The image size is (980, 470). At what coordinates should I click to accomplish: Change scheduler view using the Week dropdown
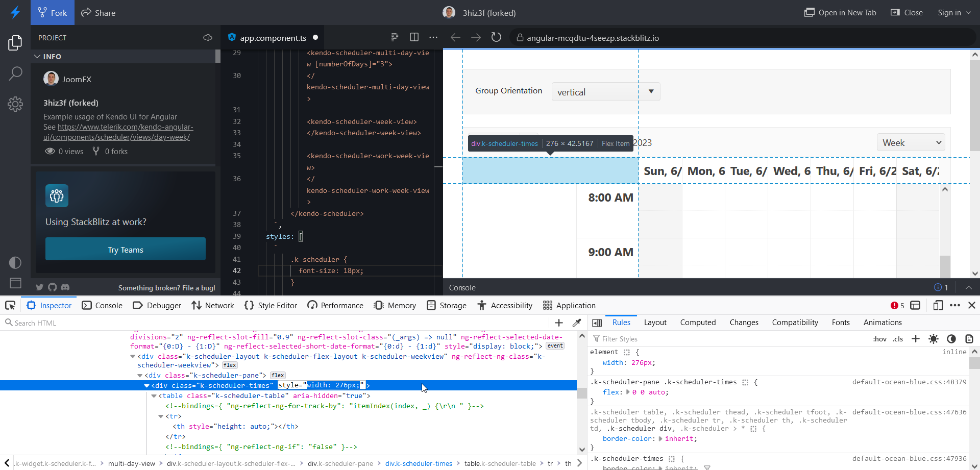[x=911, y=142]
